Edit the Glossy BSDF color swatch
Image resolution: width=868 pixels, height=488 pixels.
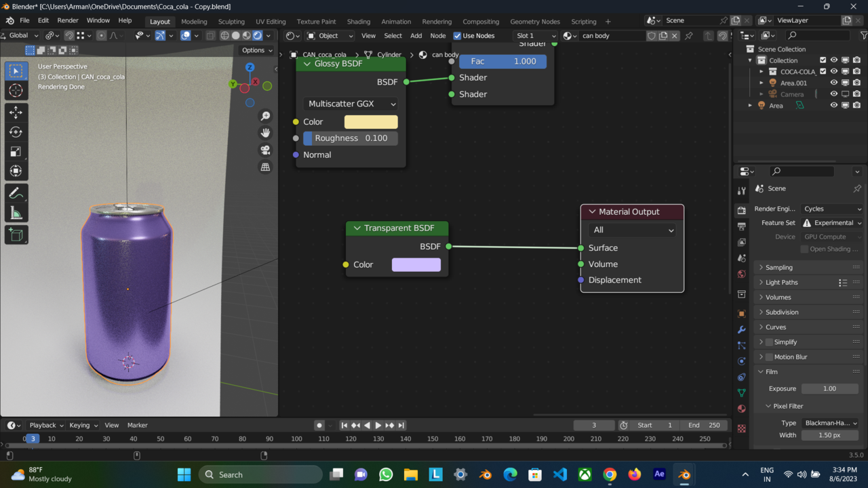pos(371,121)
